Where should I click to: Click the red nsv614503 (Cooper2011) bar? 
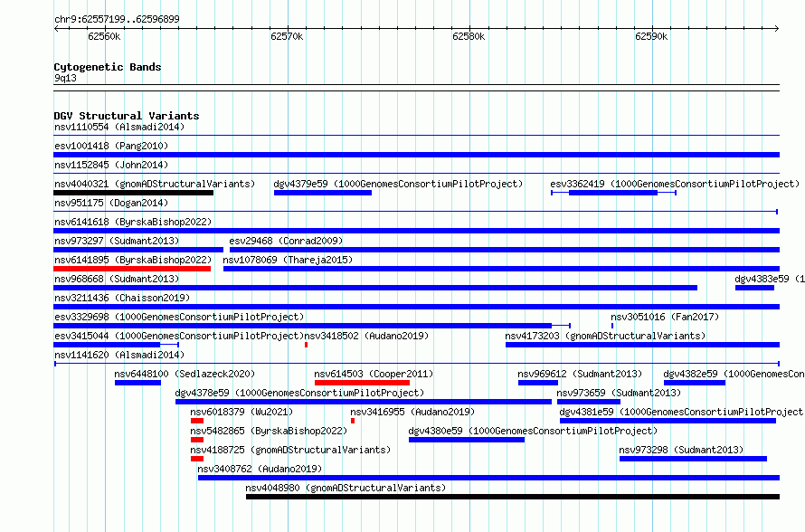(362, 383)
